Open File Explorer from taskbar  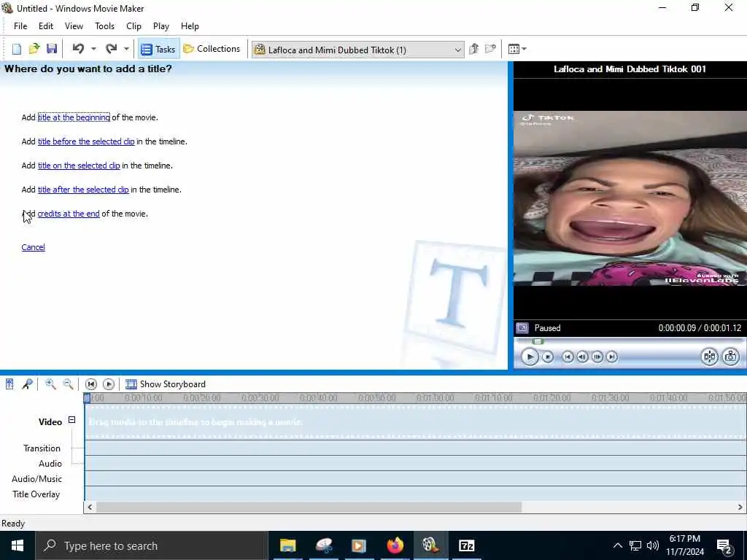[x=287, y=545]
